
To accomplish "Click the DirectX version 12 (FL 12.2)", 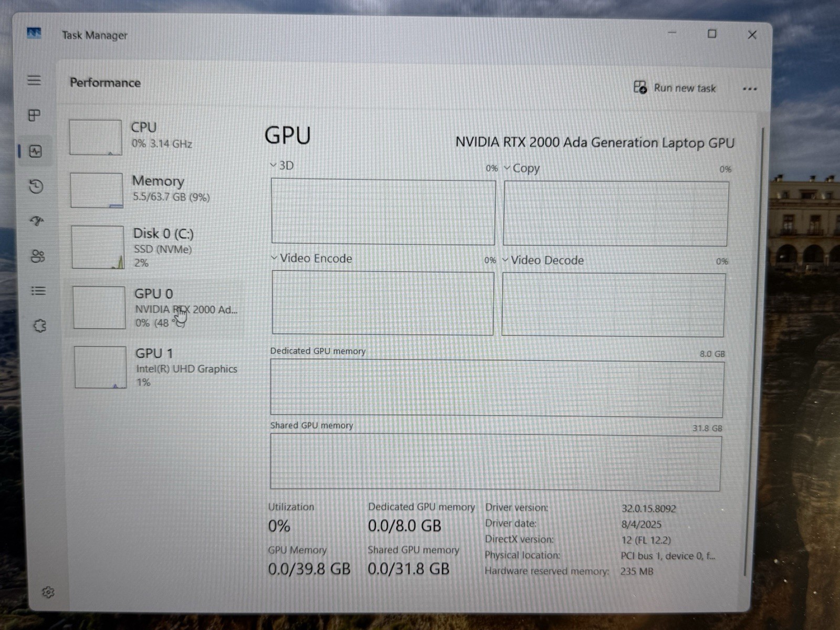I will (x=646, y=540).
